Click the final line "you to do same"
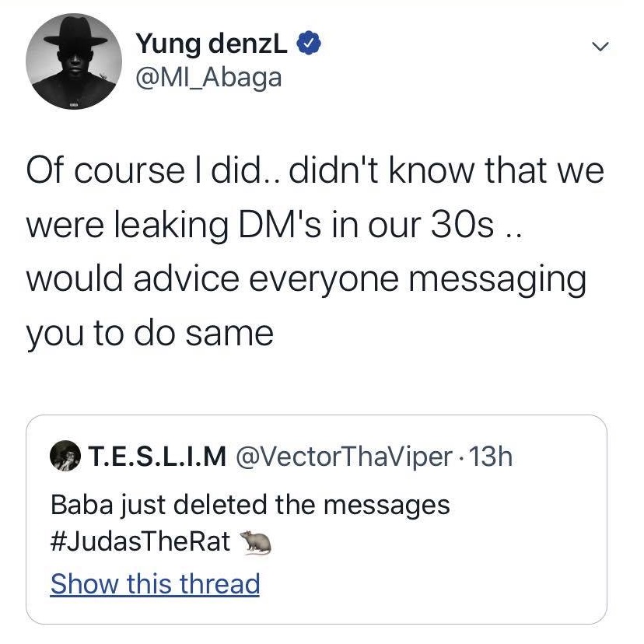Screen dimensions: 644x644 [149, 334]
